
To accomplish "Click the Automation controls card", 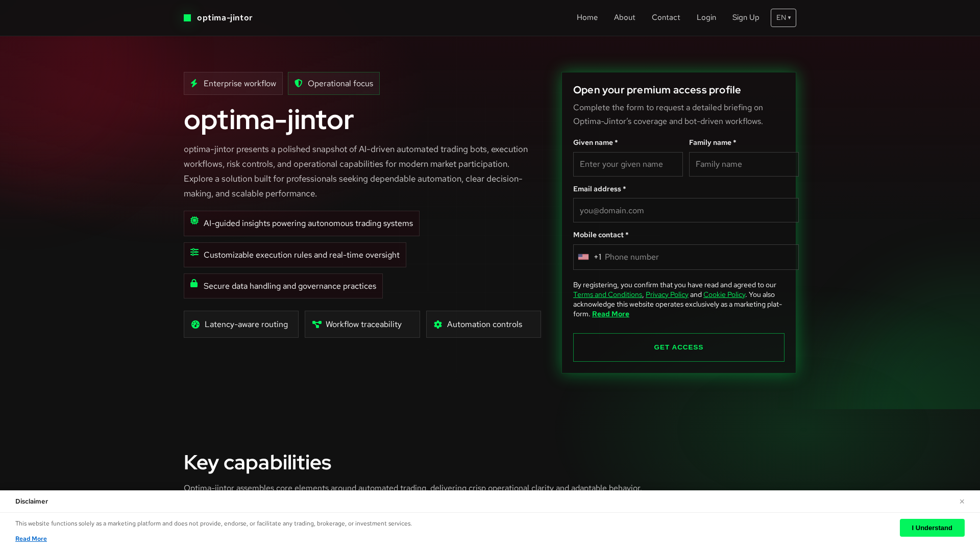I will 483,324.
